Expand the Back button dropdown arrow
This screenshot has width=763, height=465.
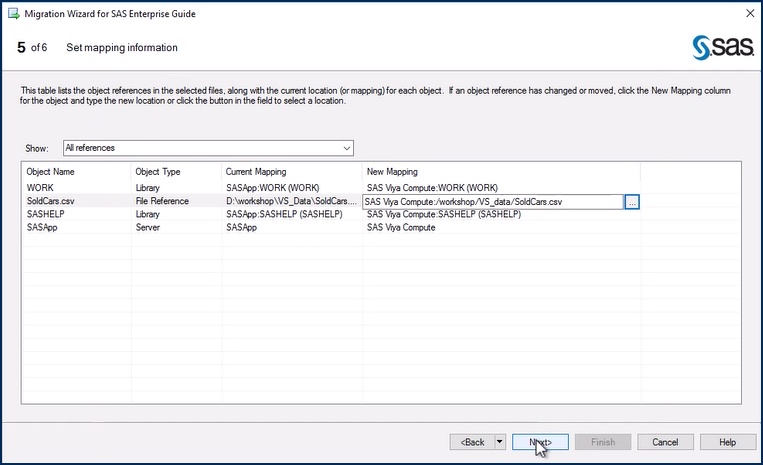pyautogui.click(x=499, y=442)
